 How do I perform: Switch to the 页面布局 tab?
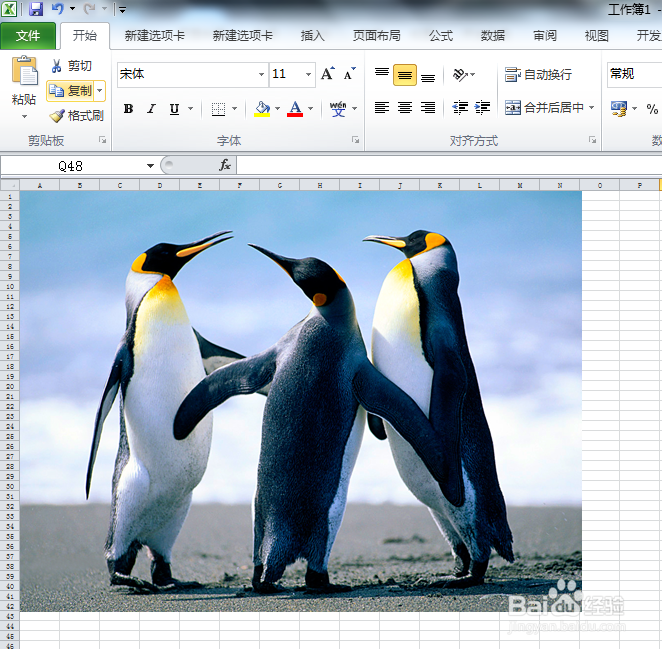376,36
